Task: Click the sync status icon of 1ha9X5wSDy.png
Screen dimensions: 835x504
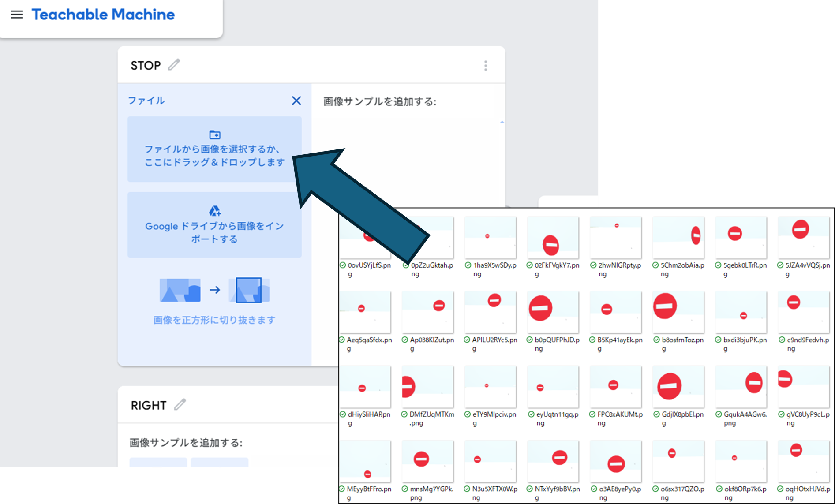Action: click(468, 265)
